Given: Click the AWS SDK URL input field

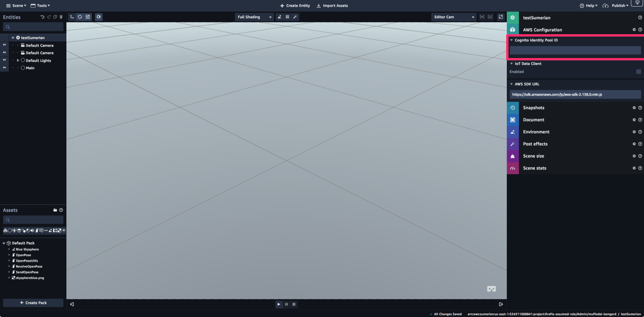Looking at the screenshot, I should pyautogui.click(x=575, y=95).
